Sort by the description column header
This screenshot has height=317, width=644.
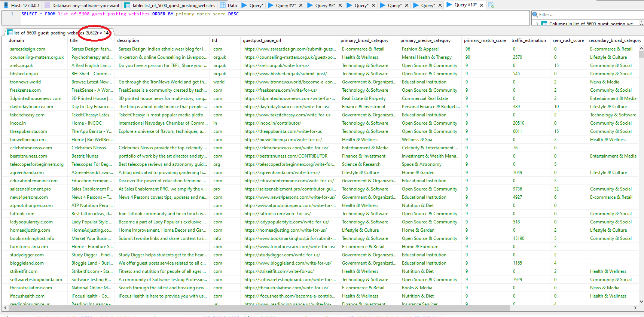point(162,40)
